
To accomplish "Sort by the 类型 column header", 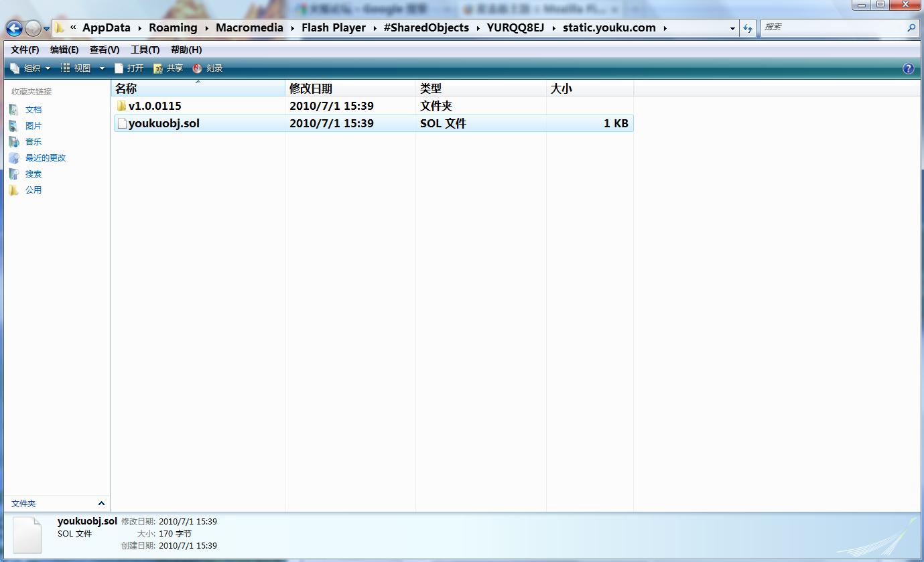I will pos(481,88).
